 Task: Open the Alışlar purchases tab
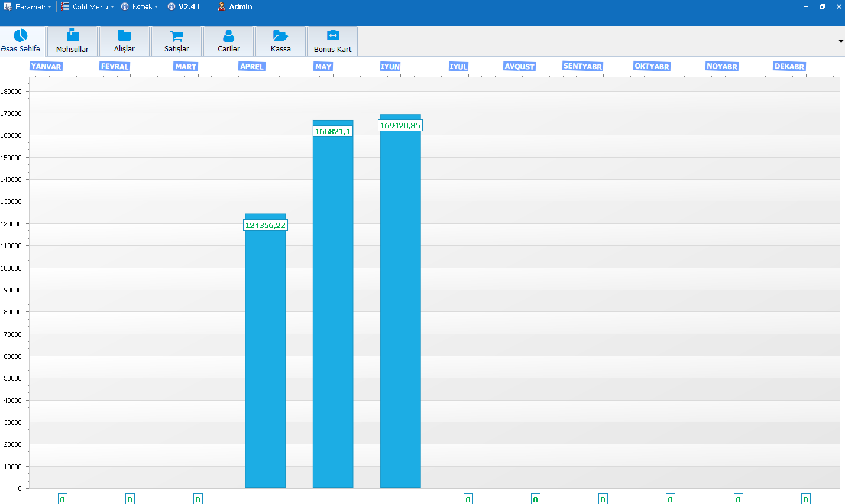pyautogui.click(x=124, y=41)
